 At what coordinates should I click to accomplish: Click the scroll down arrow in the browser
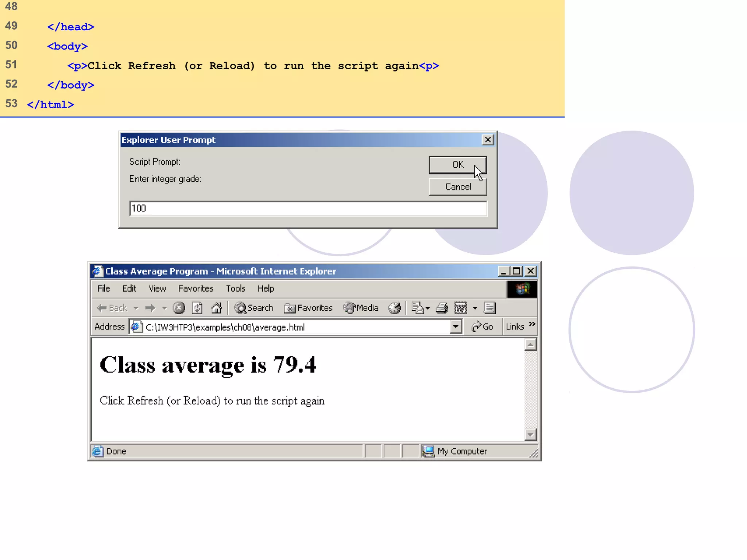[x=530, y=434]
